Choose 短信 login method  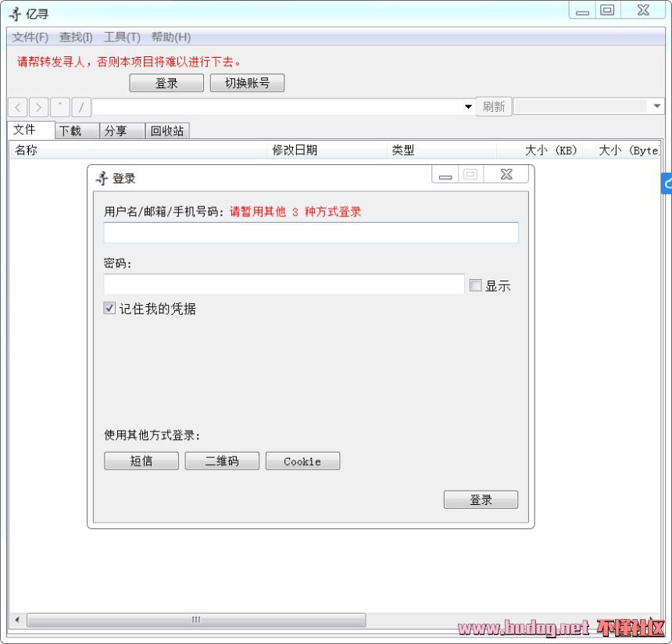pyautogui.click(x=141, y=461)
